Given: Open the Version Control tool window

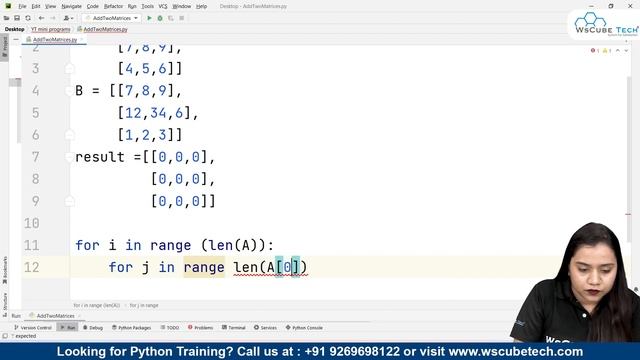Looking at the screenshot, I should coord(33,328).
